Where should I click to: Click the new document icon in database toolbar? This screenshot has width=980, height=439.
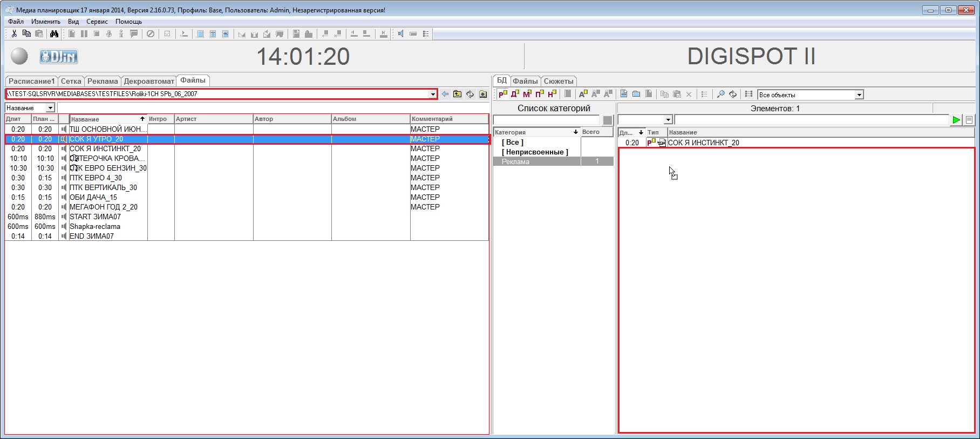coord(624,94)
